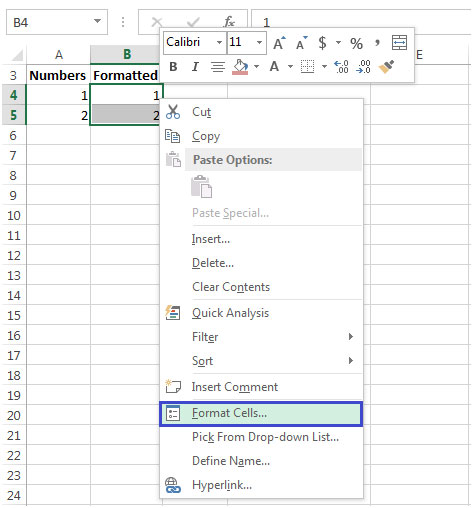Image resolution: width=473 pixels, height=508 pixels.
Task: Increase font size with the larger A
Action: click(279, 43)
